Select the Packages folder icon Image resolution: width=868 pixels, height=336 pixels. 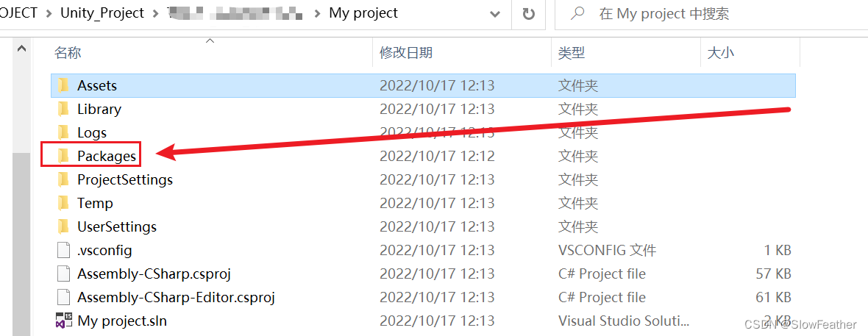click(63, 156)
